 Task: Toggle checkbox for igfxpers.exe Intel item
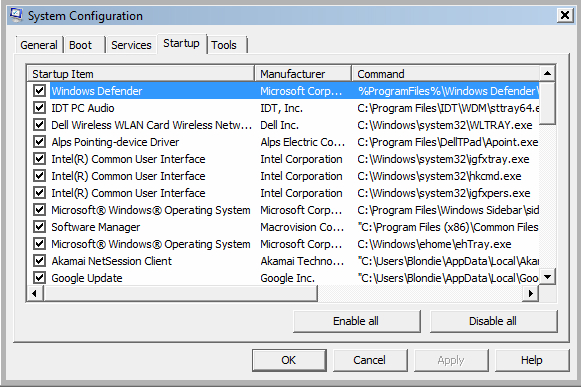(x=39, y=193)
